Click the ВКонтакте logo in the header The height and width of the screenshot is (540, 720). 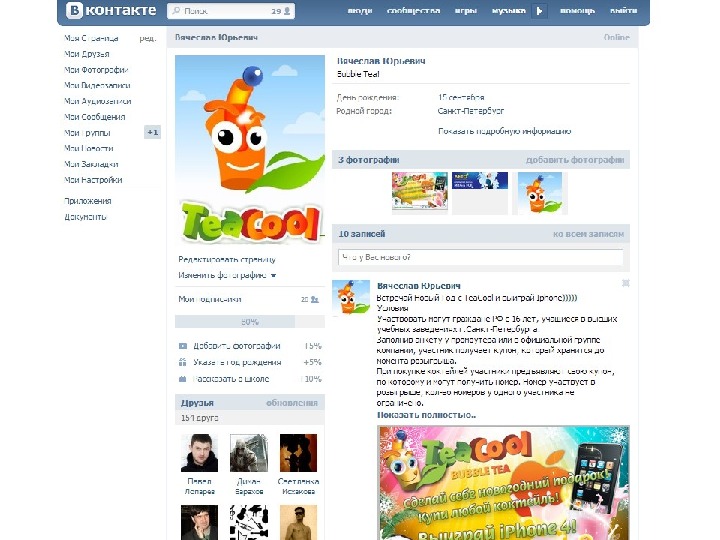coord(111,11)
